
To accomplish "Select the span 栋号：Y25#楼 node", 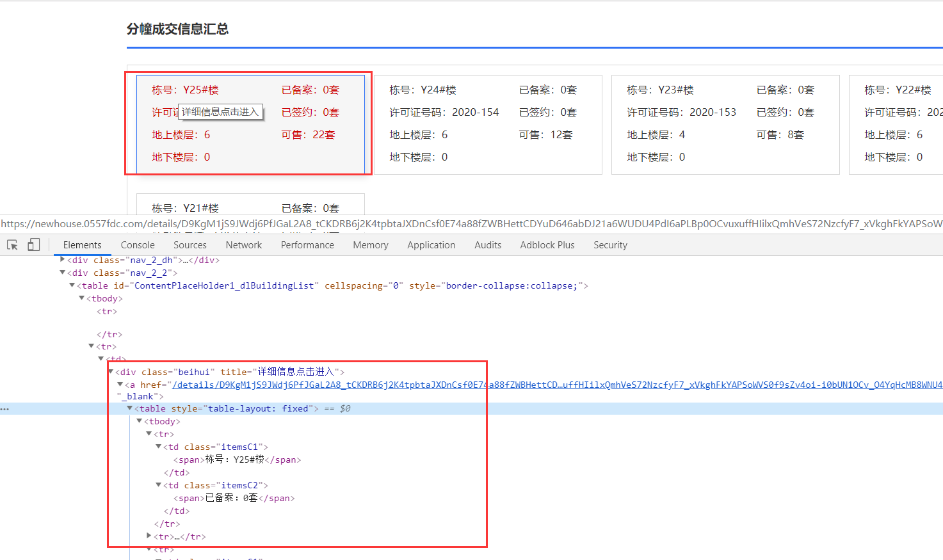I will pos(237,460).
